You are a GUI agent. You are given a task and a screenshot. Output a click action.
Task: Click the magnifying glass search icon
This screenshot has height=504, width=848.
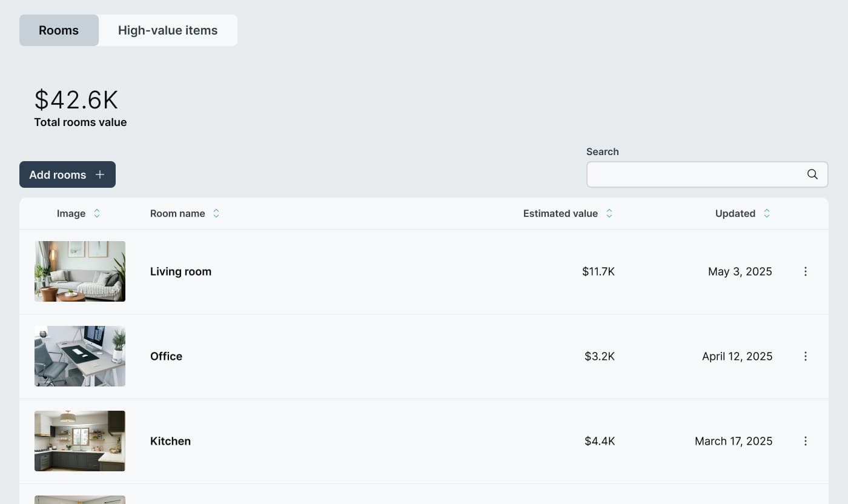(812, 174)
